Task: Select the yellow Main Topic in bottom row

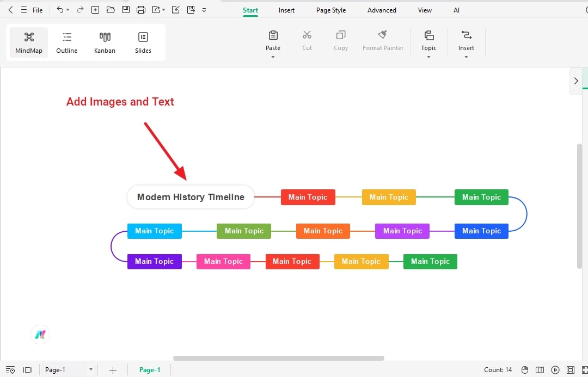Action: 361,261
